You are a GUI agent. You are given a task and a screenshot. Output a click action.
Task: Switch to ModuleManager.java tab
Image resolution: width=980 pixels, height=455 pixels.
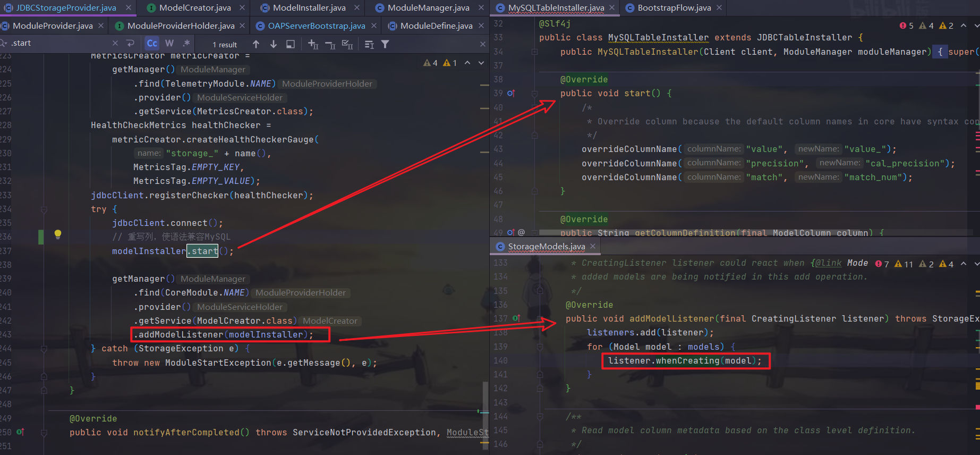point(428,8)
